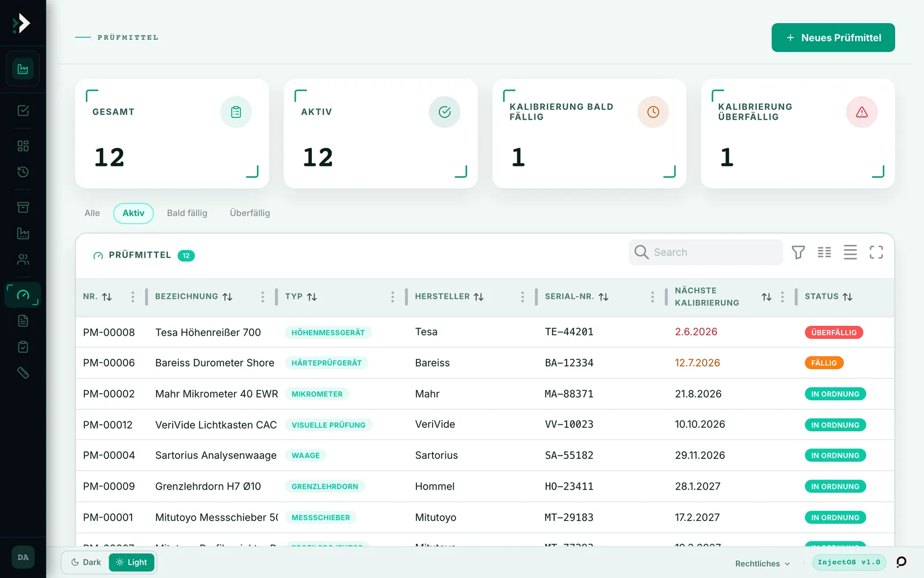Open Hersteller column options menu
This screenshot has height=578, width=924.
523,297
